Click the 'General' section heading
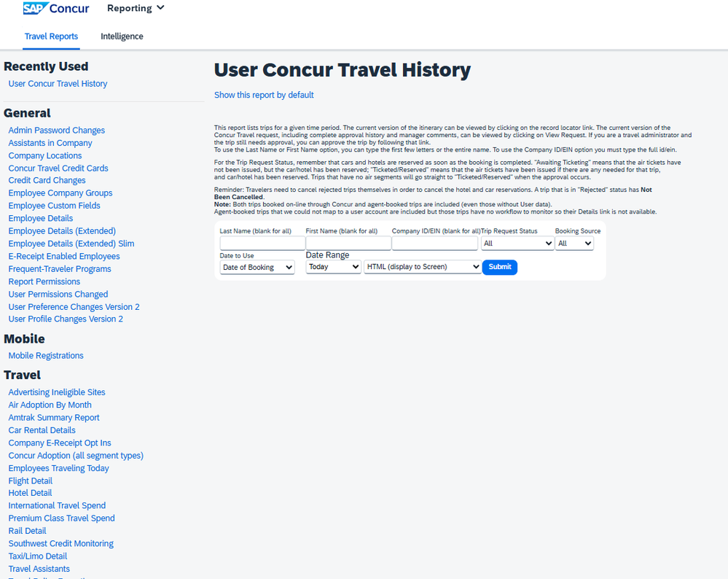 click(x=27, y=113)
